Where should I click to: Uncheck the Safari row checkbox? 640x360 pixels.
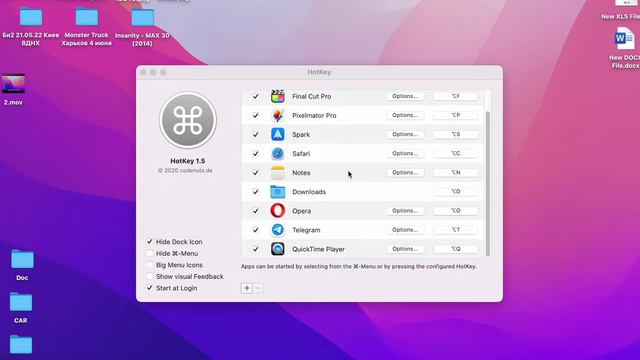click(256, 153)
